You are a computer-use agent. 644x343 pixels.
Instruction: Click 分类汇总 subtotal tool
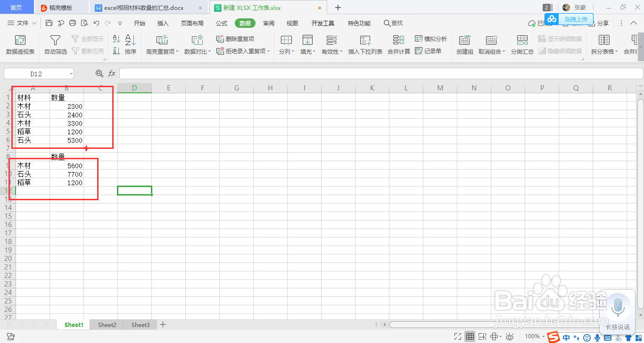522,45
